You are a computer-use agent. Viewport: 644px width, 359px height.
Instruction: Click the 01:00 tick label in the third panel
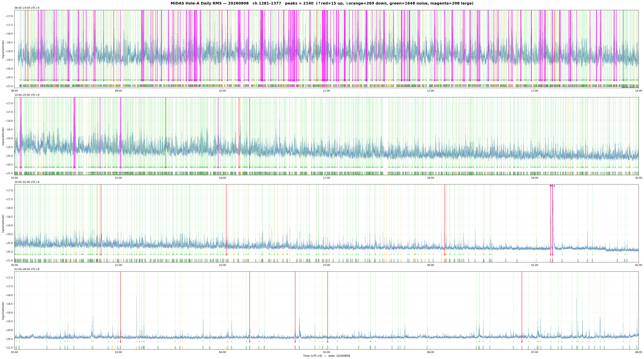[535, 265]
